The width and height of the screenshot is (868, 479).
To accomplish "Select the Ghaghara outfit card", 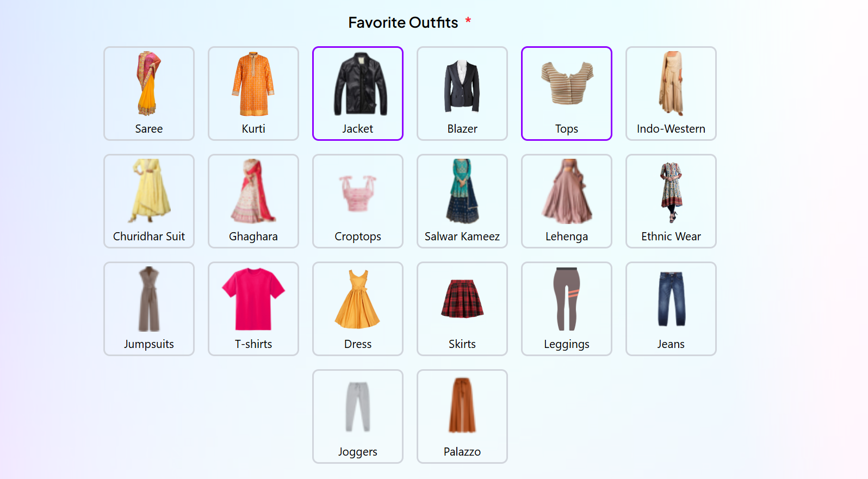I will [x=253, y=201].
